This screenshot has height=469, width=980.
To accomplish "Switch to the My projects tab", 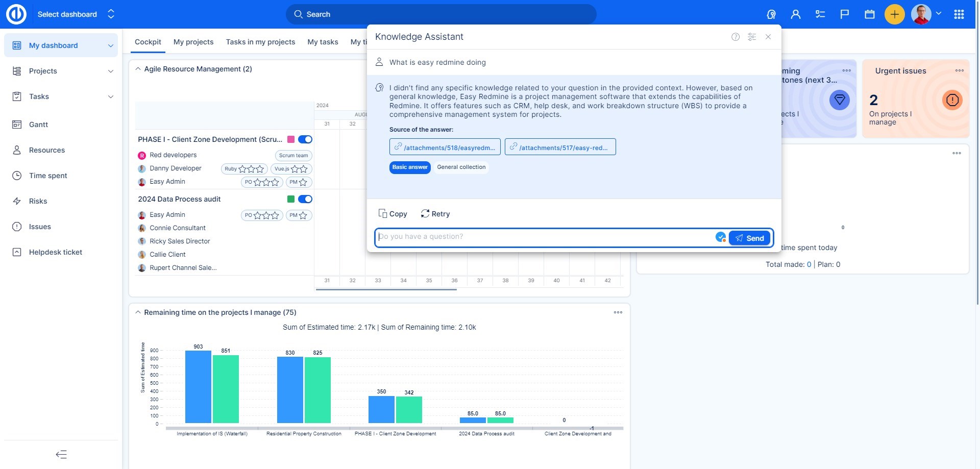I will click(193, 42).
